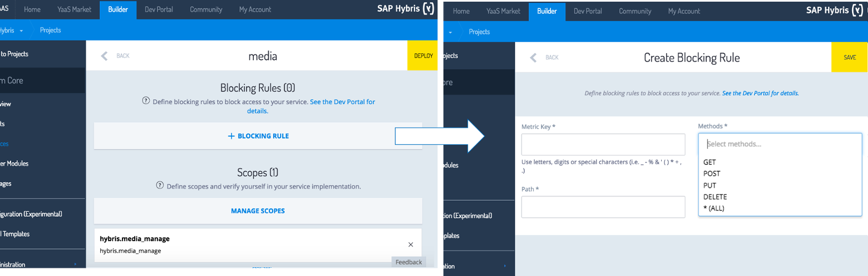Open My Account tab in left window

tap(255, 9)
